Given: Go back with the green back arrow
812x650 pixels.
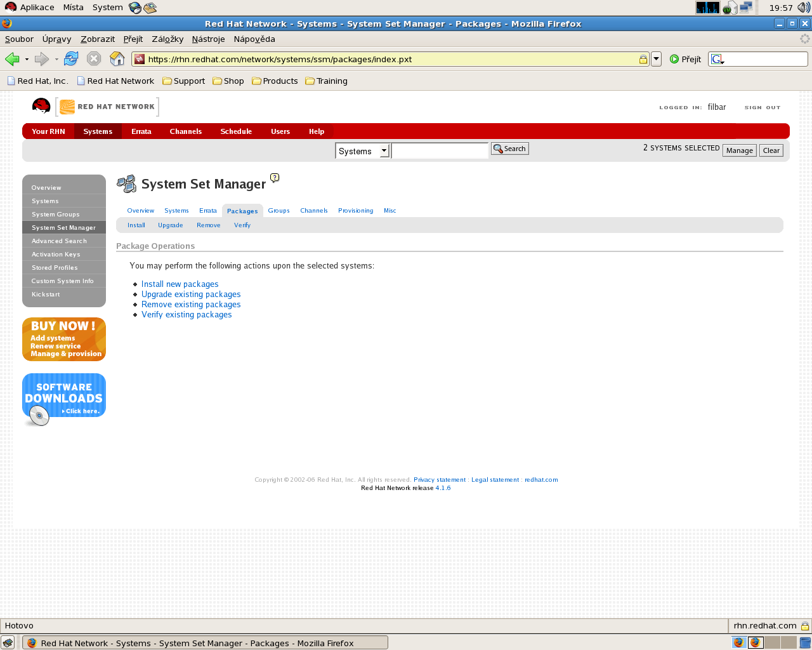Looking at the screenshot, I should tap(12, 59).
